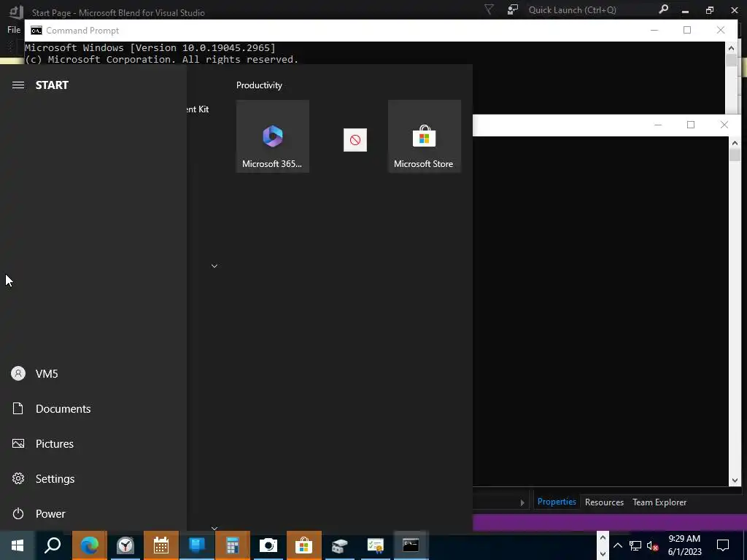
Task: Open Documents from the Start menu
Action: click(x=93, y=408)
